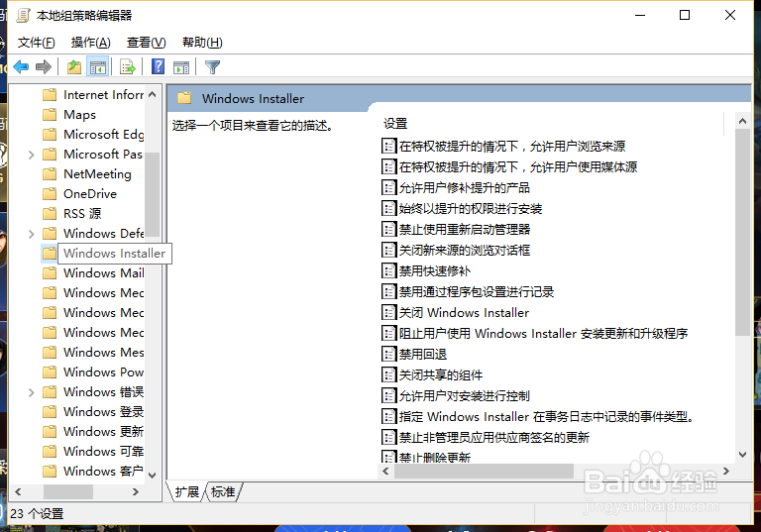Expand the Windows Defe tree node
This screenshot has height=532, width=761.
pos(31,234)
